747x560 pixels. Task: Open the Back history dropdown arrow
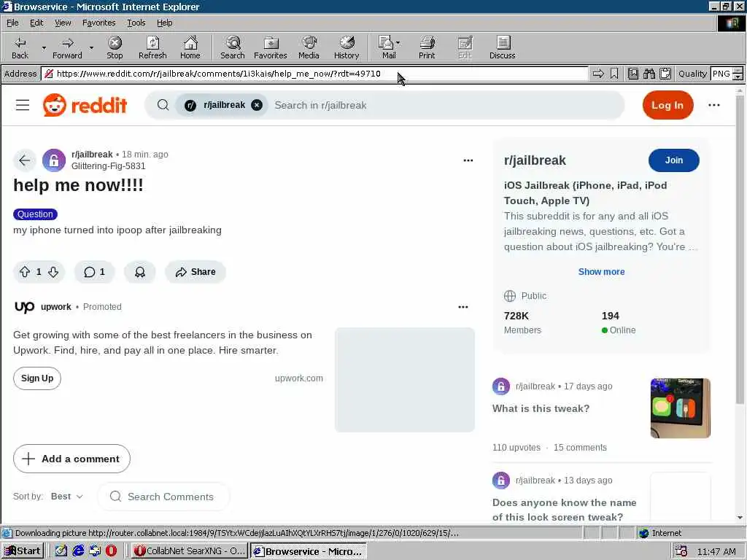coord(43,47)
